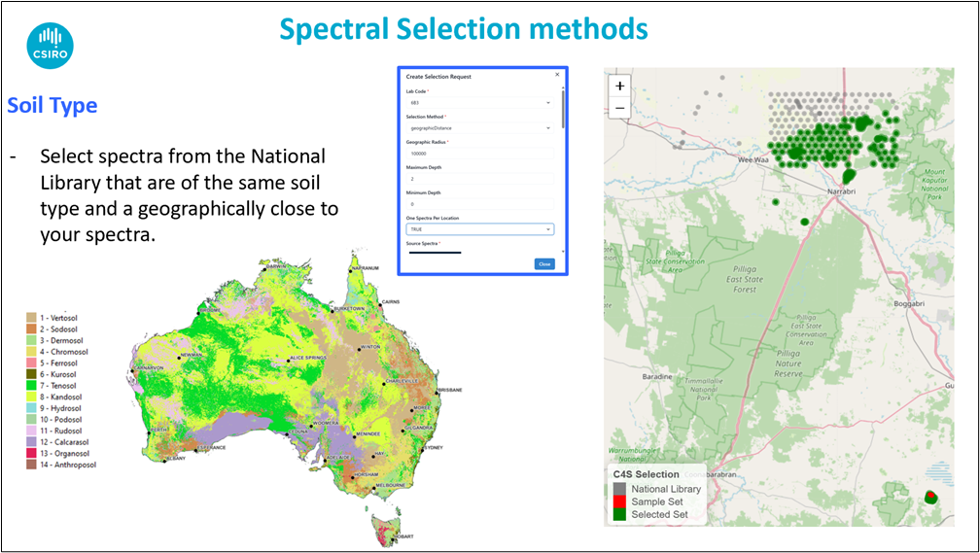Click the isolated green marker south of Wee Waa
The image size is (980, 553).
point(776,202)
